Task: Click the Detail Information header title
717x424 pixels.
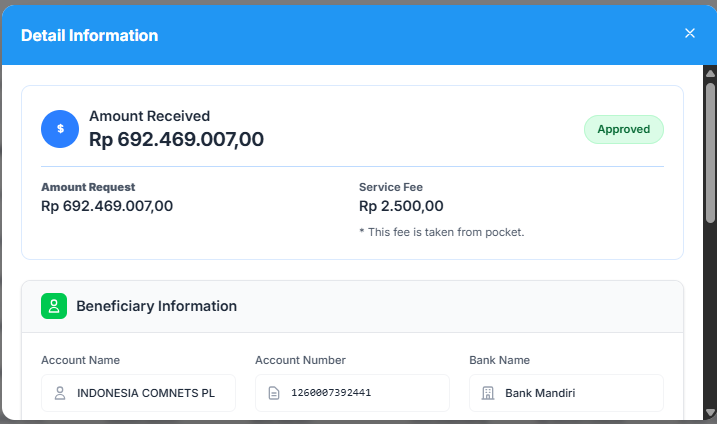Action: click(x=89, y=35)
